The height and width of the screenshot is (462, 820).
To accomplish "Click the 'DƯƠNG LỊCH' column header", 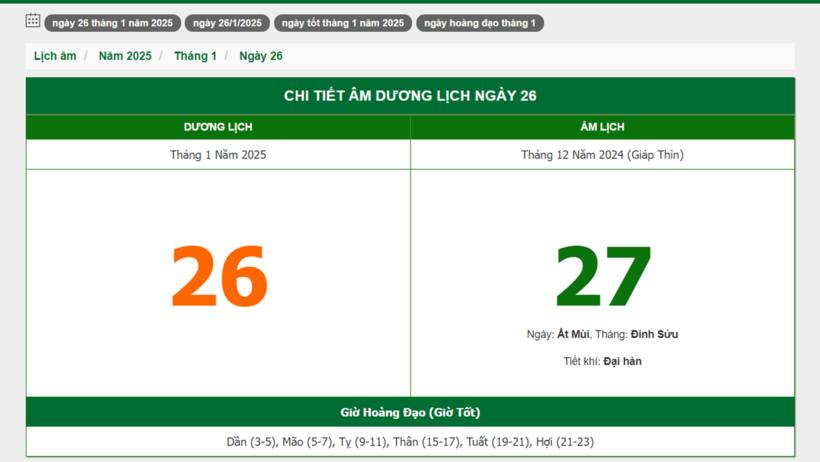I will pyautogui.click(x=218, y=127).
